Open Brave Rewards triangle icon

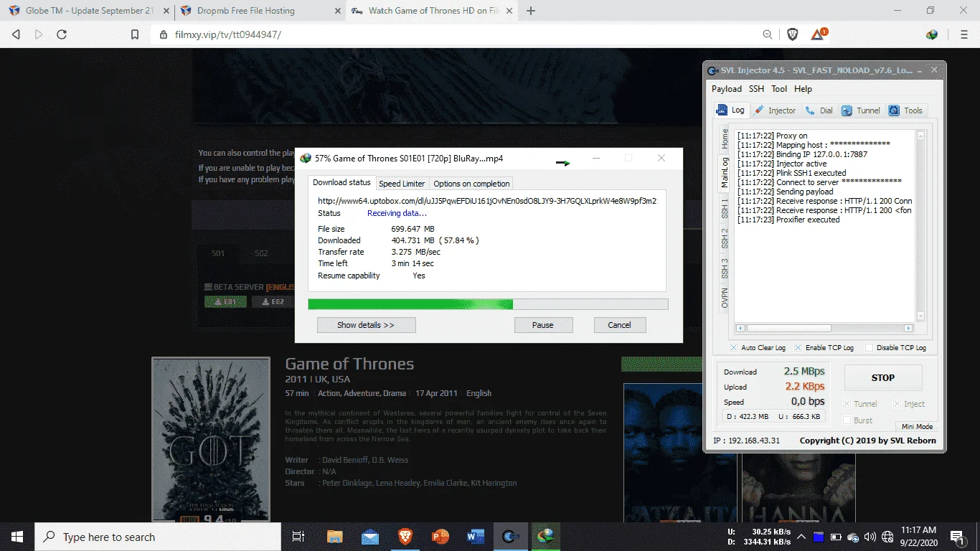coord(818,34)
